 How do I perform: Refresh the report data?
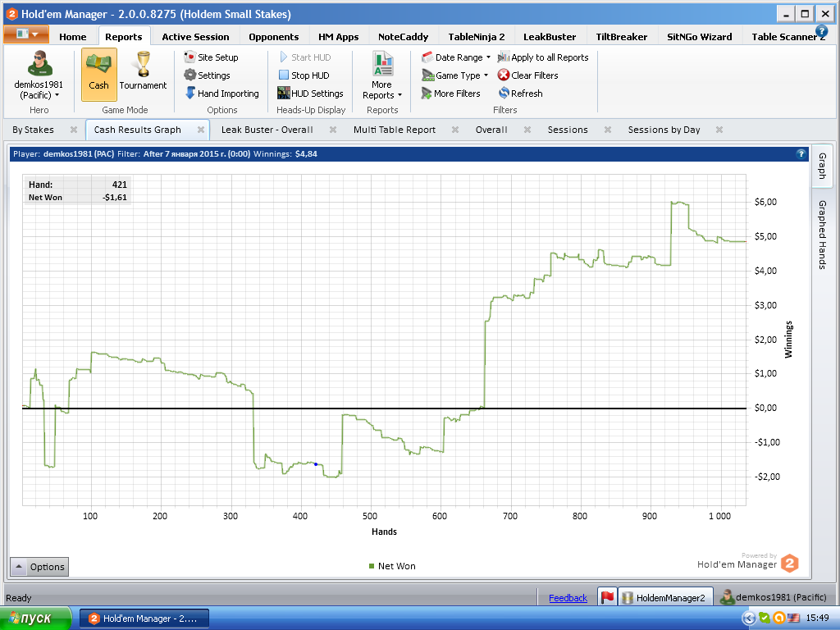pyautogui.click(x=520, y=94)
